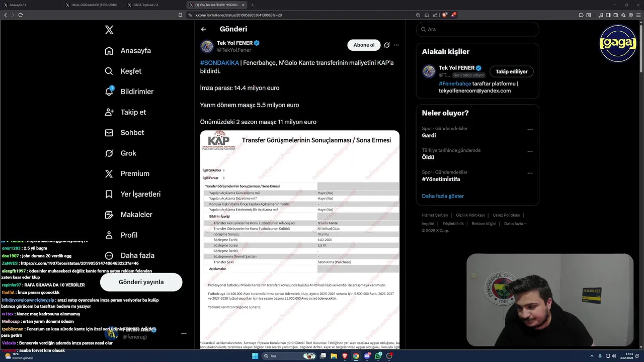644x362 pixels.
Task: Go back using Gönderi back arrow
Action: (x=204, y=29)
